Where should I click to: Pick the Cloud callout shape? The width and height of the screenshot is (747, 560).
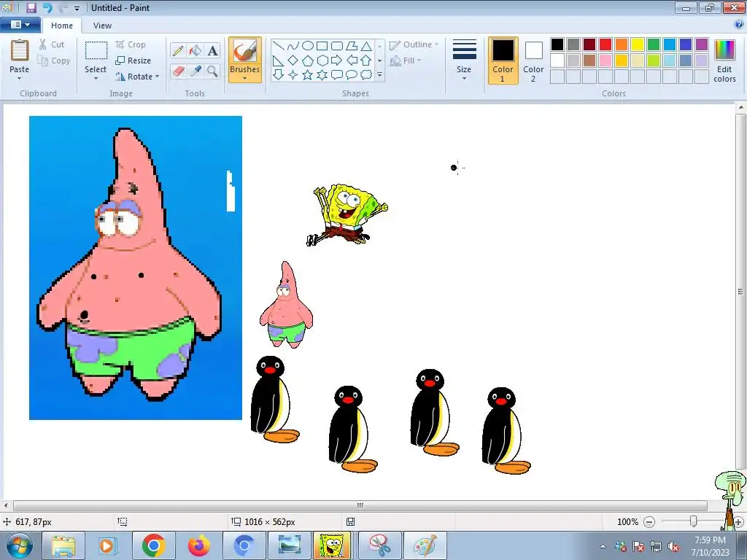(x=366, y=75)
